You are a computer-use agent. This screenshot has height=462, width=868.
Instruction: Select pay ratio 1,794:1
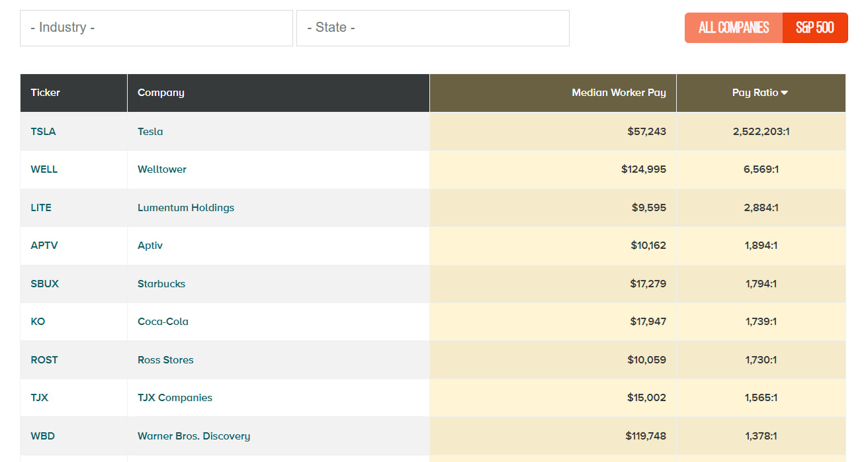click(x=761, y=283)
